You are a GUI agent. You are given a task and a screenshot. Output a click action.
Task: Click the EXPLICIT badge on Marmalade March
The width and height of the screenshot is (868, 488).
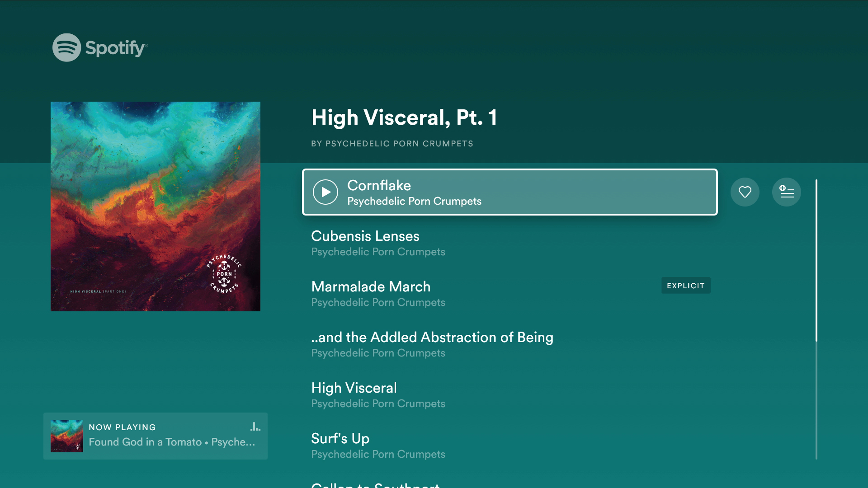[686, 286]
